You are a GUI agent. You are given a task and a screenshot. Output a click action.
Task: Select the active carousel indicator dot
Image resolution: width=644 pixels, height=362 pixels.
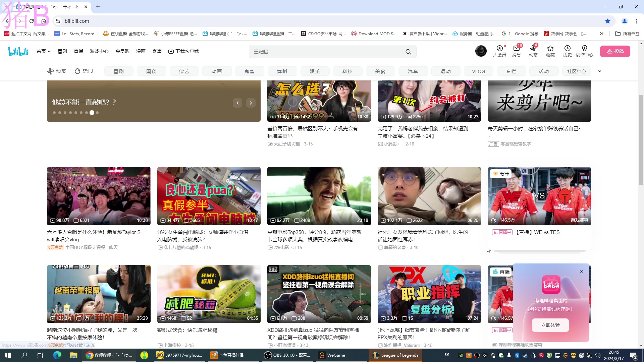92,113
